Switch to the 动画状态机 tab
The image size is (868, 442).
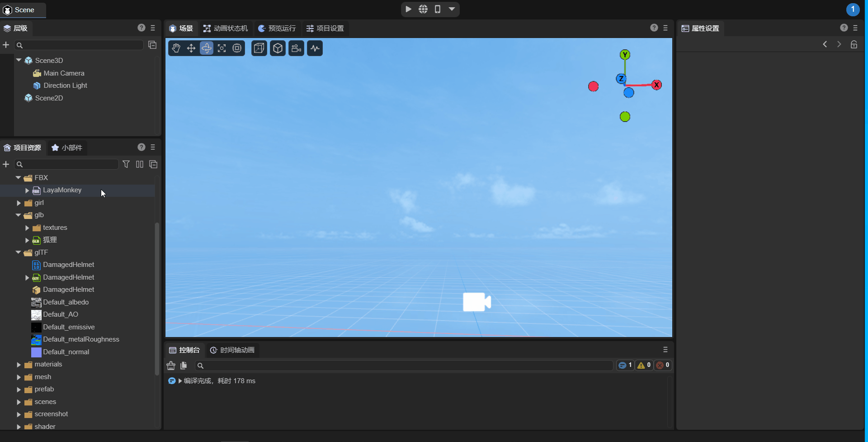tap(226, 29)
